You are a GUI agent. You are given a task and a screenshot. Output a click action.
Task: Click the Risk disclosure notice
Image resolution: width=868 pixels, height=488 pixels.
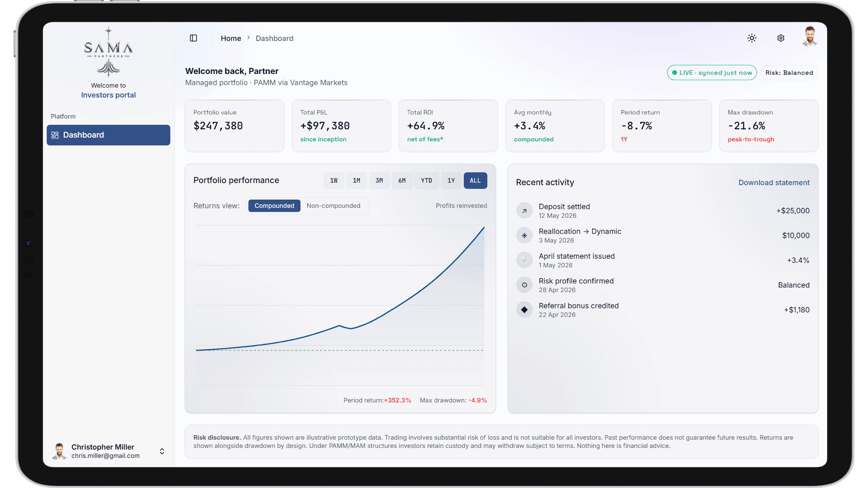[501, 442]
